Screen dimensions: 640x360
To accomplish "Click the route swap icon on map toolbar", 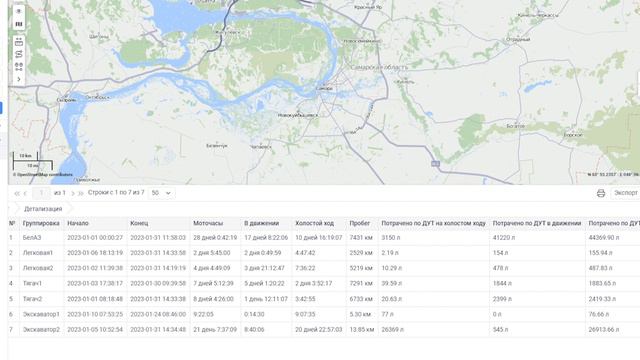I will pyautogui.click(x=19, y=54).
